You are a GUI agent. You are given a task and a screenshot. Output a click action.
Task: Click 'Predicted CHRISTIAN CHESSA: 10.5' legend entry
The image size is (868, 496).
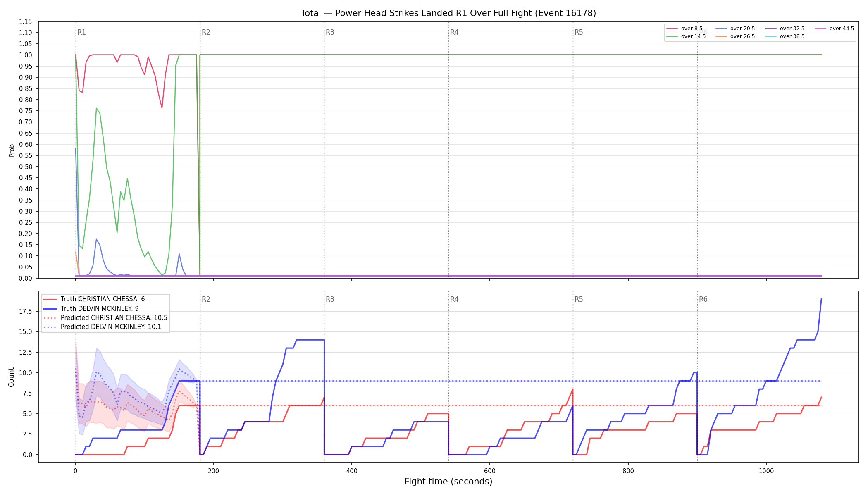tap(105, 318)
